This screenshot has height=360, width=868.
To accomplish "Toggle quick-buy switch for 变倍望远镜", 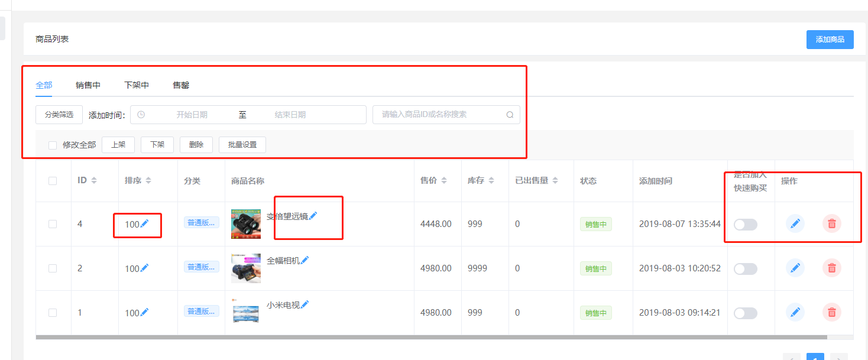I will tap(745, 224).
